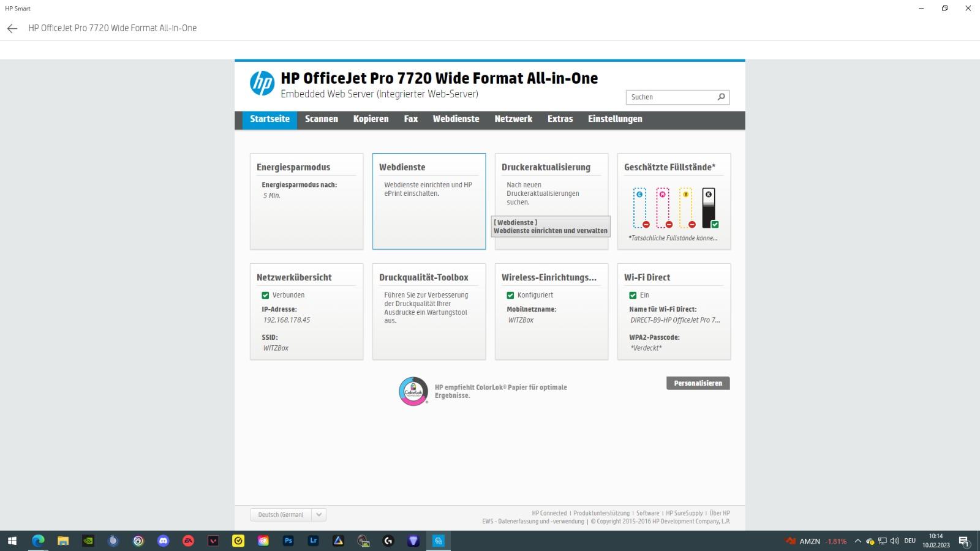Open the Webdienste card
This screenshot has height=551, width=980.
429,201
